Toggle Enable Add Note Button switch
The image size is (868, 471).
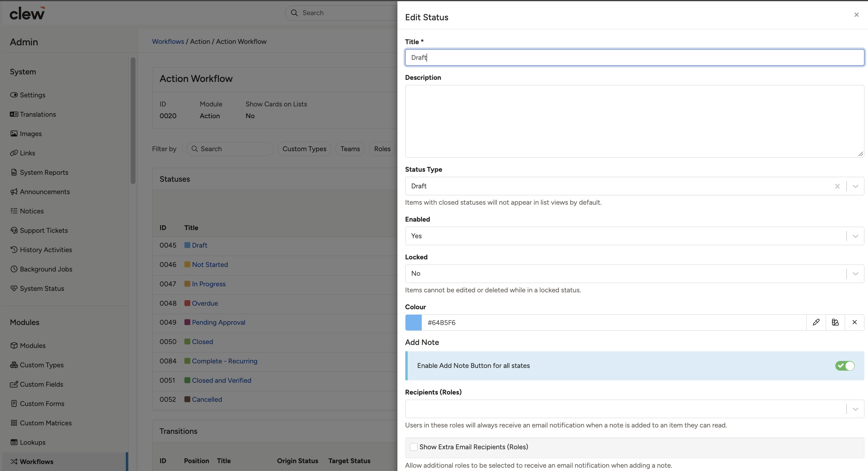844,366
